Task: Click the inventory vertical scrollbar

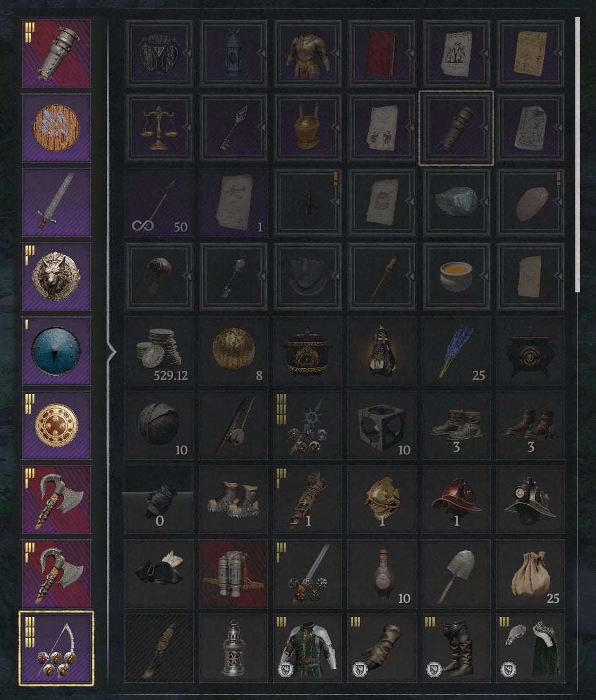Action: [x=578, y=155]
